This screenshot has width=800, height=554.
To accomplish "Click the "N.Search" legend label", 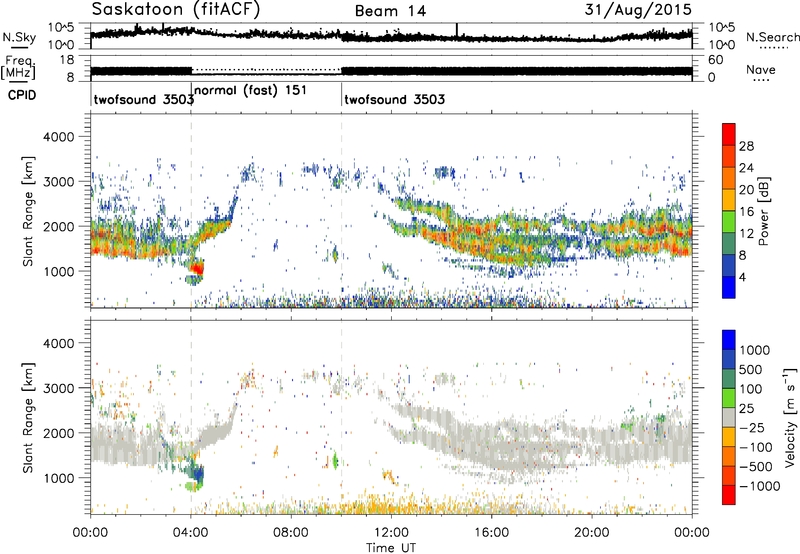I will pyautogui.click(x=772, y=37).
